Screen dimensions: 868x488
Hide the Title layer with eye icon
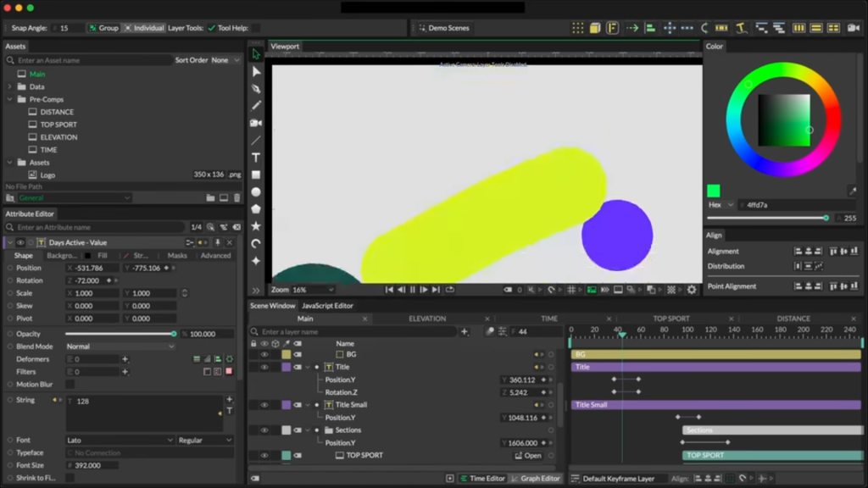[x=264, y=367]
